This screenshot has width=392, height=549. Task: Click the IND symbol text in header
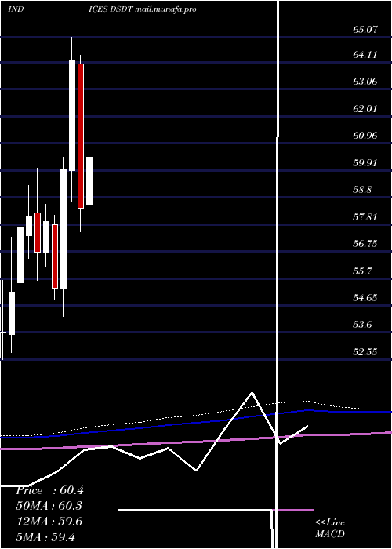tap(16, 9)
